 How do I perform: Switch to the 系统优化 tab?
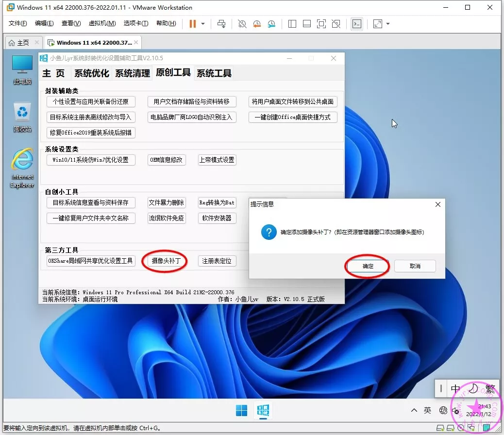[x=91, y=73]
